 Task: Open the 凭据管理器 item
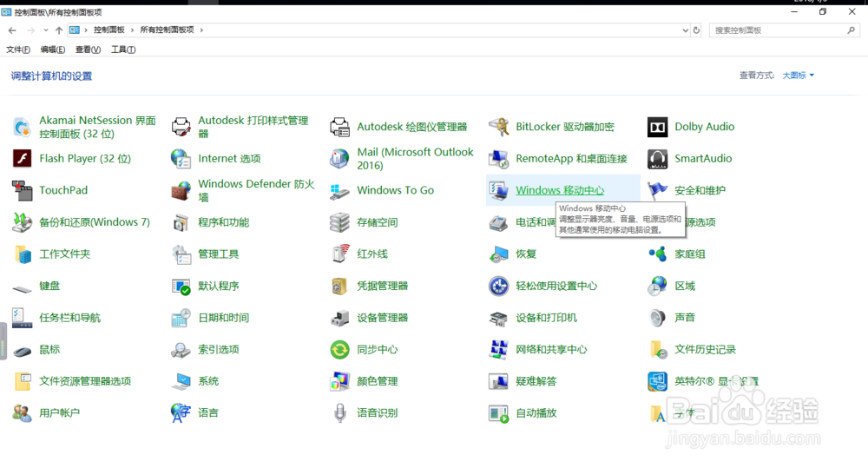coord(382,286)
